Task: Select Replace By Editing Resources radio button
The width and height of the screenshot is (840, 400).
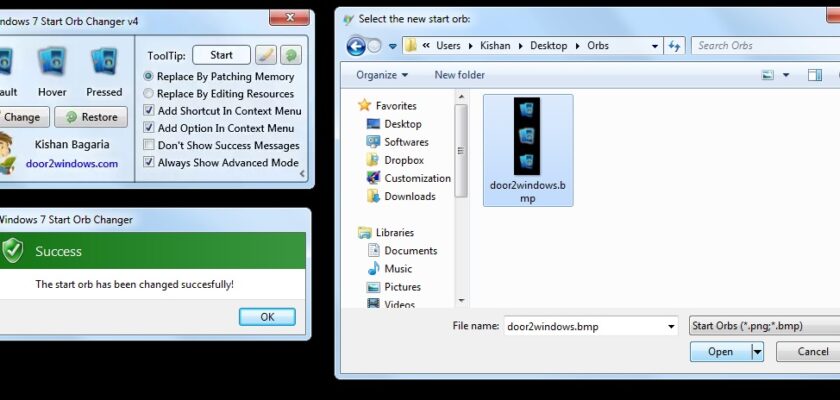Action: pos(149,94)
